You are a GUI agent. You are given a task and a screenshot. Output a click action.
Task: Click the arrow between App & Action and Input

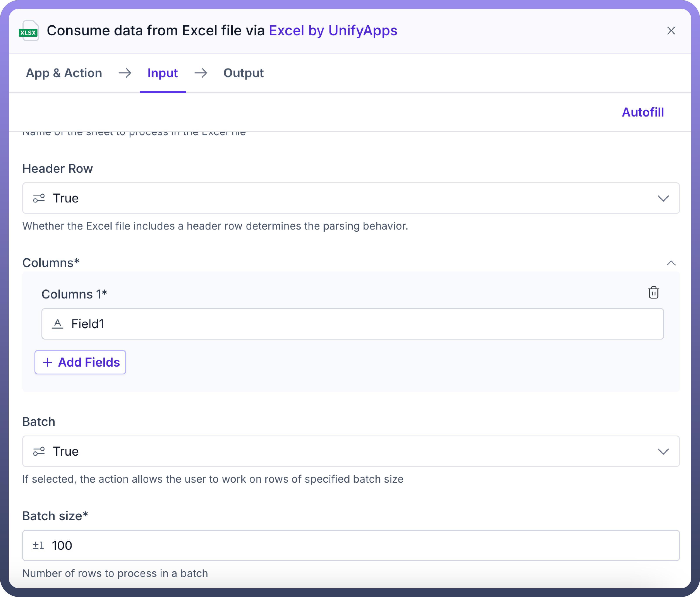[125, 73]
